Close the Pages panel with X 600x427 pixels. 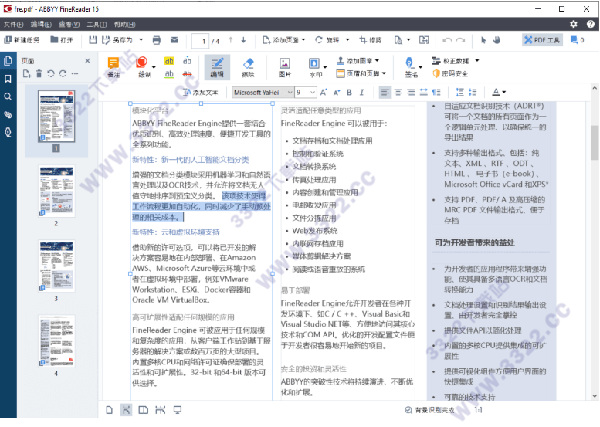pyautogui.click(x=88, y=61)
